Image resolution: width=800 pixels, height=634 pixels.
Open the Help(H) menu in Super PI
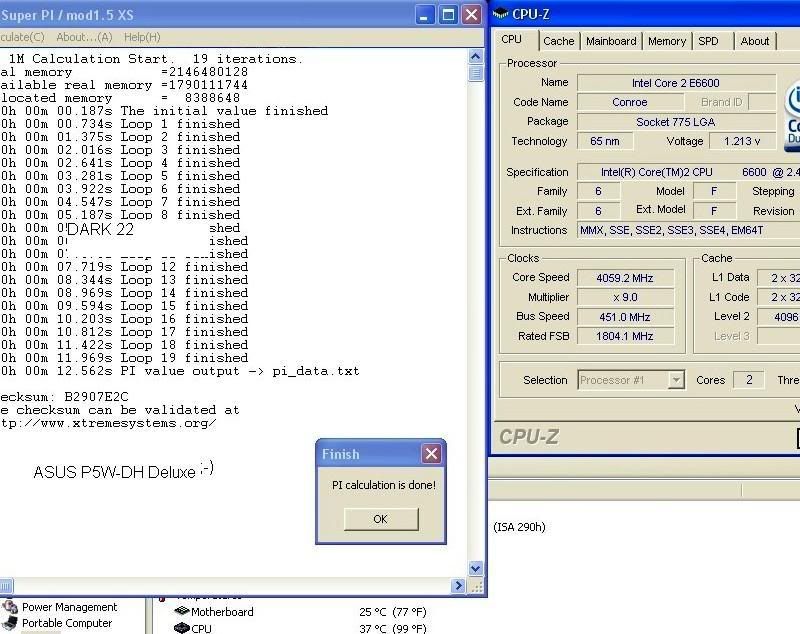(x=142, y=37)
